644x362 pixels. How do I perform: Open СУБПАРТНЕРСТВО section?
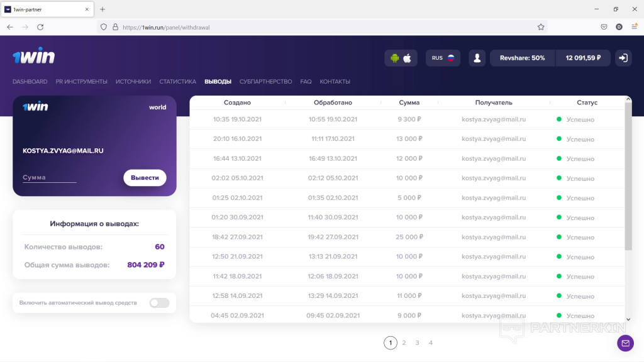(266, 82)
